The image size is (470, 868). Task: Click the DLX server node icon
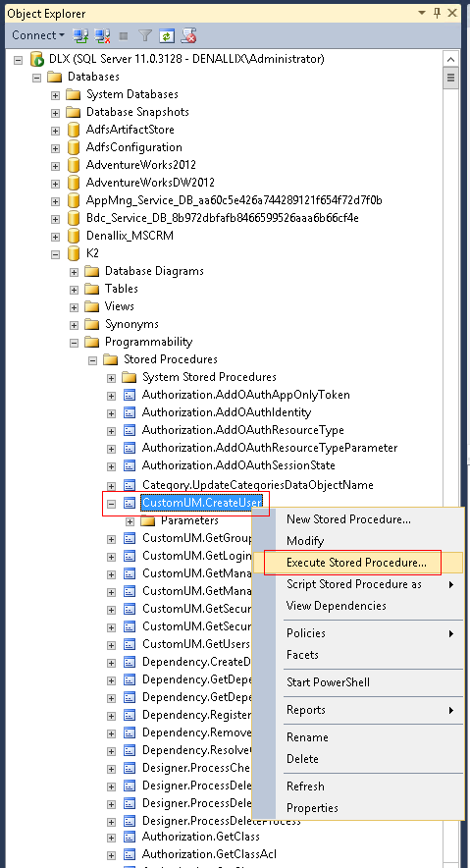[37, 59]
